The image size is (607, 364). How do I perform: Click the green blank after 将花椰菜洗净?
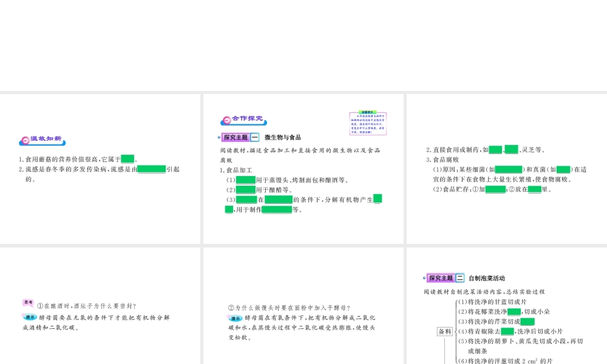tap(514, 311)
